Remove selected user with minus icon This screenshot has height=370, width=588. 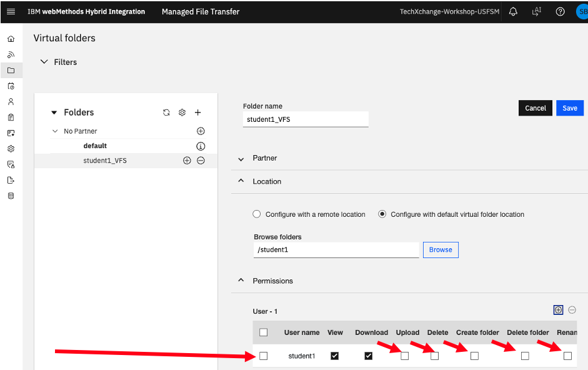[572, 310]
